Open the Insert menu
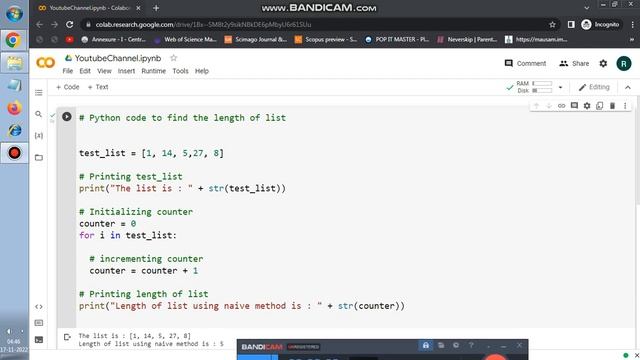 pyautogui.click(x=126, y=71)
